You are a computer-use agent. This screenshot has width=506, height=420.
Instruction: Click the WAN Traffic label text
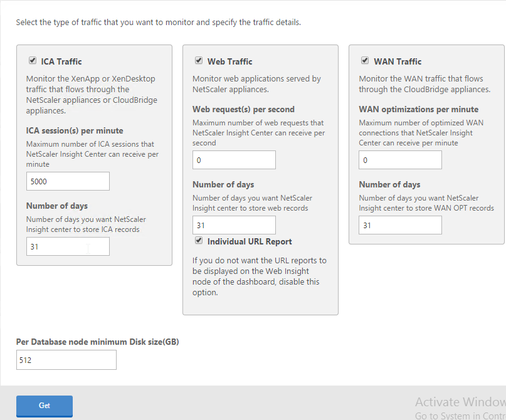[x=398, y=61]
